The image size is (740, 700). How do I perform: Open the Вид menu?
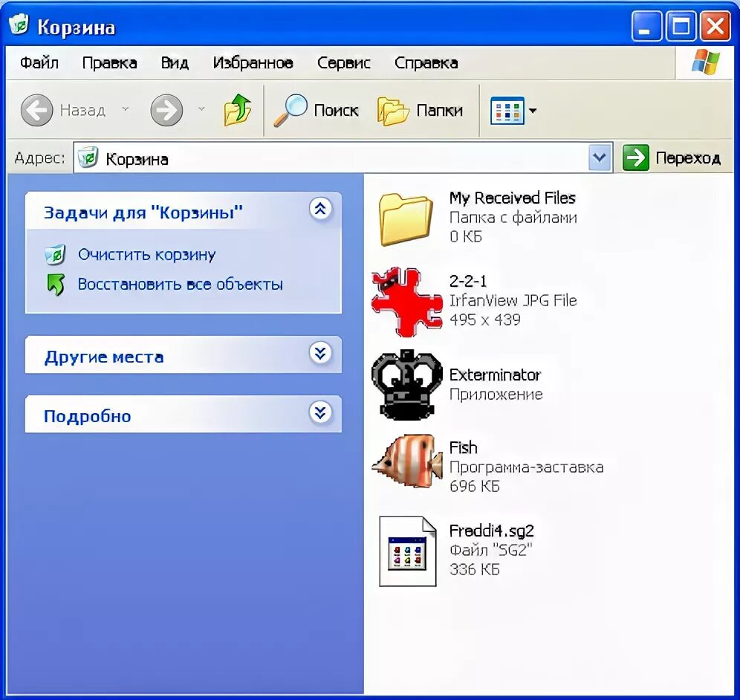(175, 62)
